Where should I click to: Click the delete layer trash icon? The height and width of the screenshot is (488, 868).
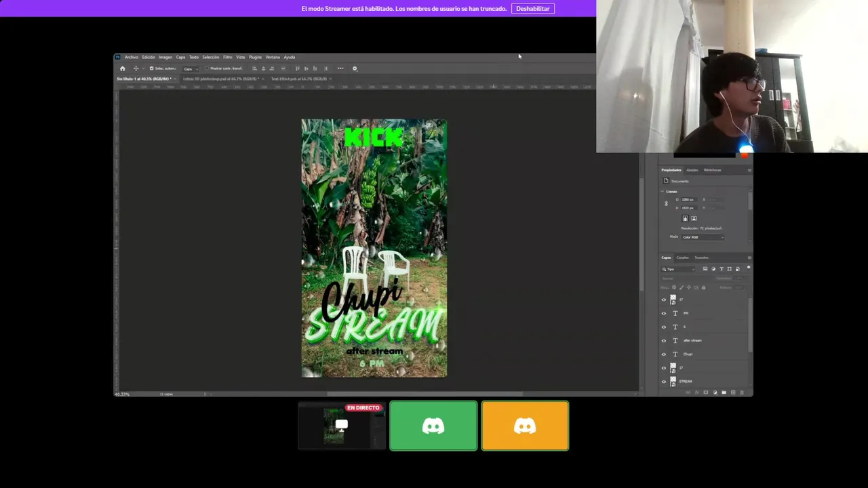(x=741, y=392)
